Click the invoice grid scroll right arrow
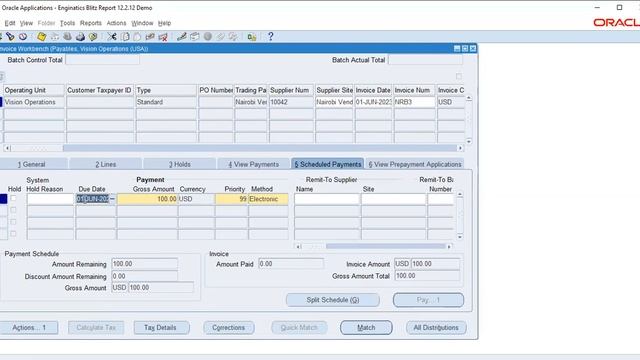The height and width of the screenshot is (360, 640). point(460,148)
